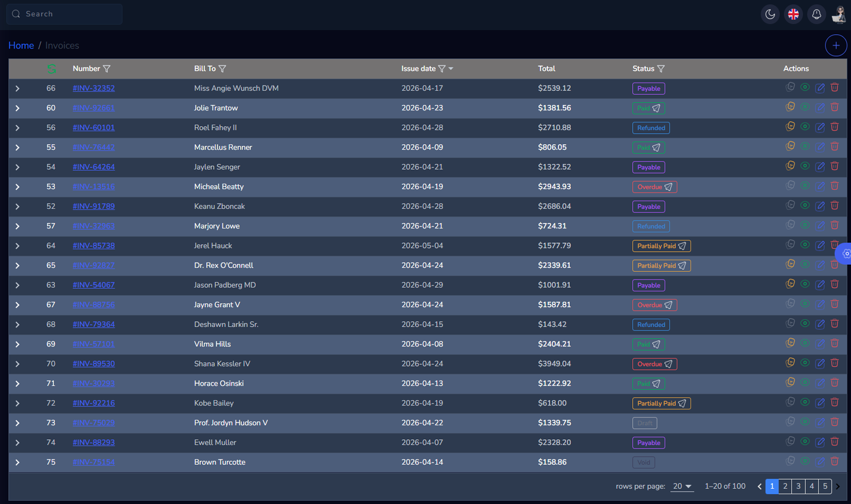This screenshot has height=504, width=851.
Task: Open rows per page dropdown
Action: (682, 486)
